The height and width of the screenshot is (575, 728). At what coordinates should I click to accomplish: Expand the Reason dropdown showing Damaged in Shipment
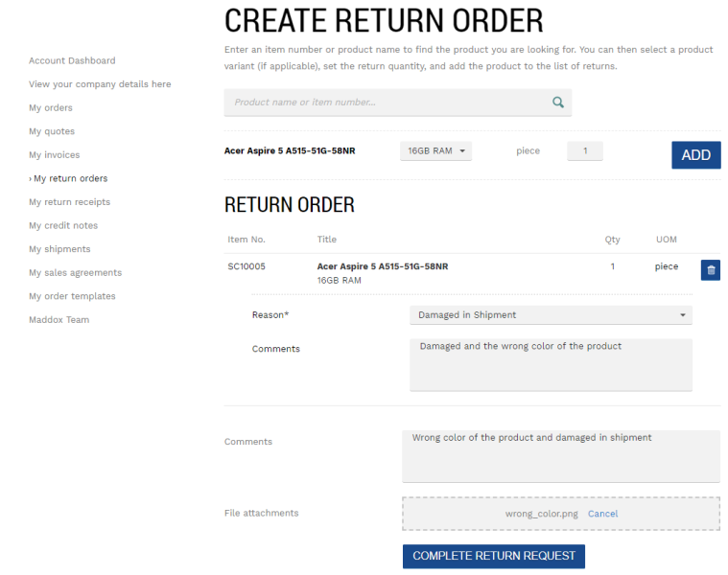click(551, 315)
